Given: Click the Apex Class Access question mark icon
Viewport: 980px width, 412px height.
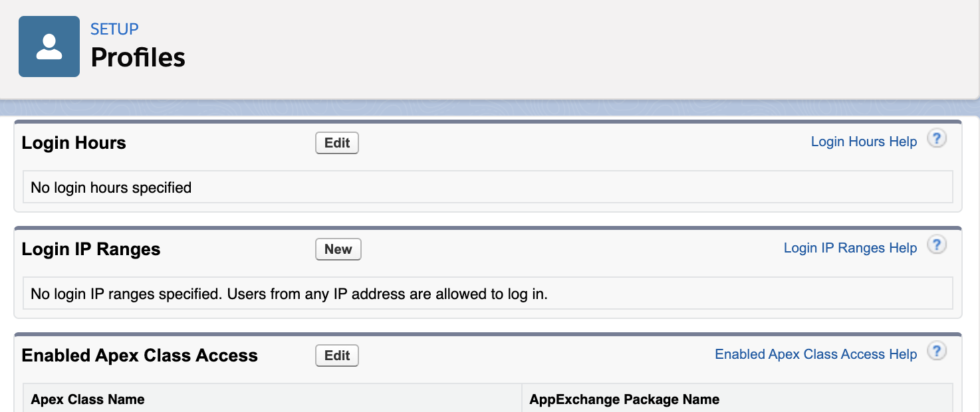Looking at the screenshot, I should pyautogui.click(x=937, y=352).
